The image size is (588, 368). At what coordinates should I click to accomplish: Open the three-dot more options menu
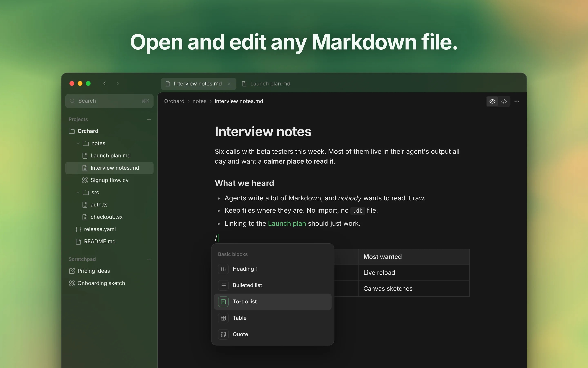(517, 101)
